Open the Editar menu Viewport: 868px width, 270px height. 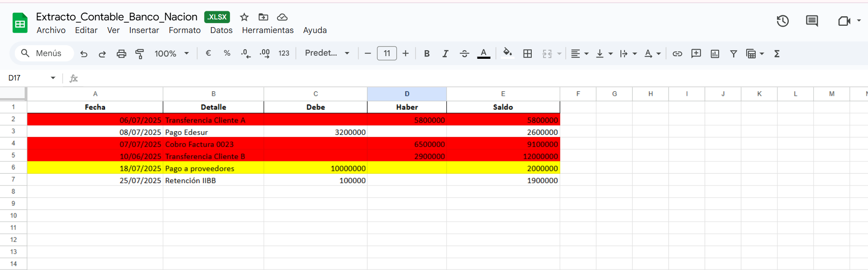pos(86,30)
